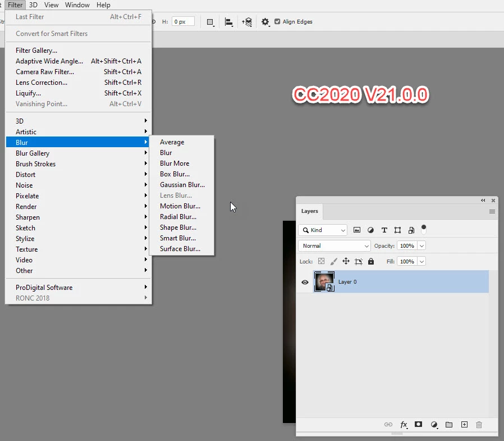This screenshot has height=441, width=504.
Task: Open the fx layer style icon
Action: coord(404,425)
